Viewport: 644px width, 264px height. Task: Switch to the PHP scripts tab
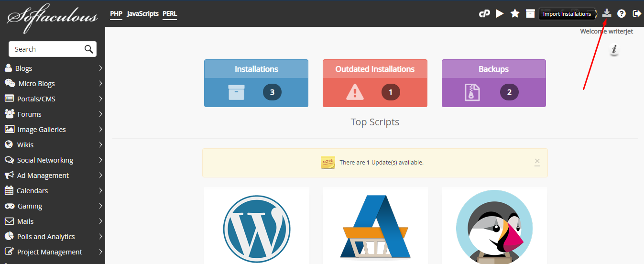click(x=116, y=14)
